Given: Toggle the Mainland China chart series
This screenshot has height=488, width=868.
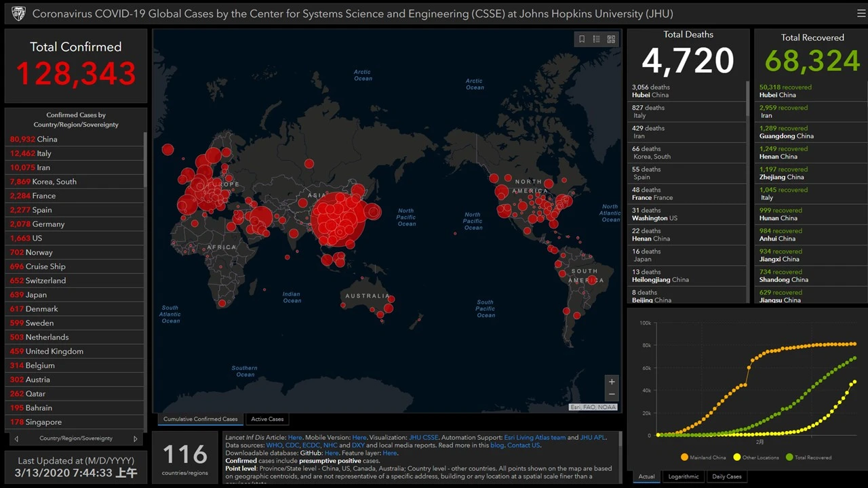Looking at the screenshot, I should click(x=703, y=457).
